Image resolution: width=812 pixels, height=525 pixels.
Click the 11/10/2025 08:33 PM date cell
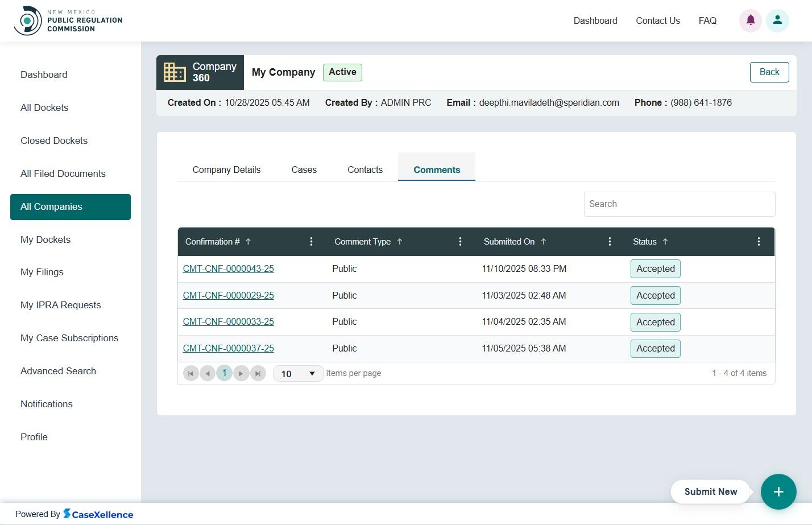click(524, 269)
